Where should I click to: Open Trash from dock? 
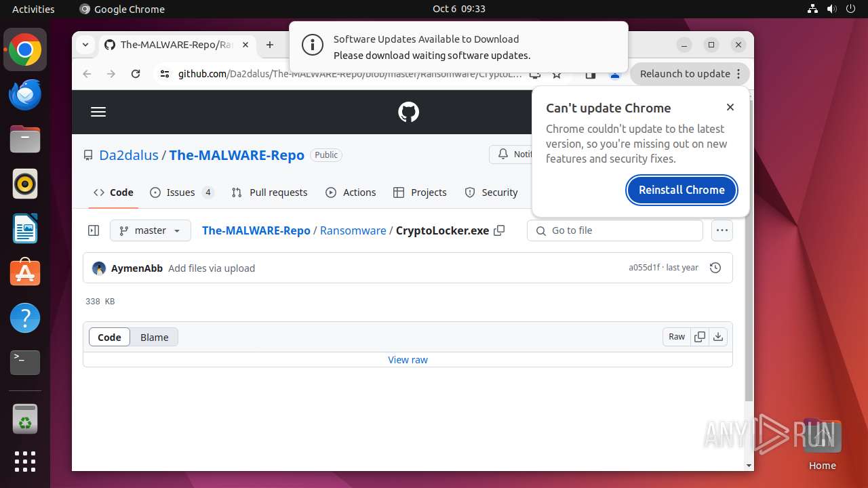click(x=25, y=420)
